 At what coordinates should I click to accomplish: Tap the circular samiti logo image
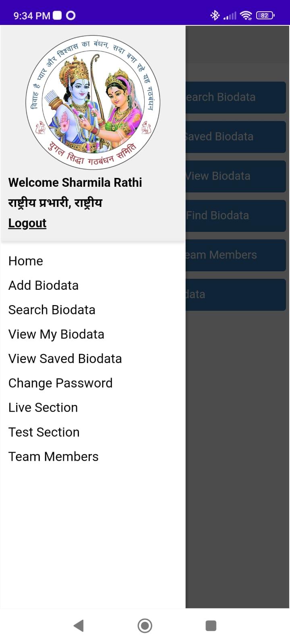coord(93,102)
